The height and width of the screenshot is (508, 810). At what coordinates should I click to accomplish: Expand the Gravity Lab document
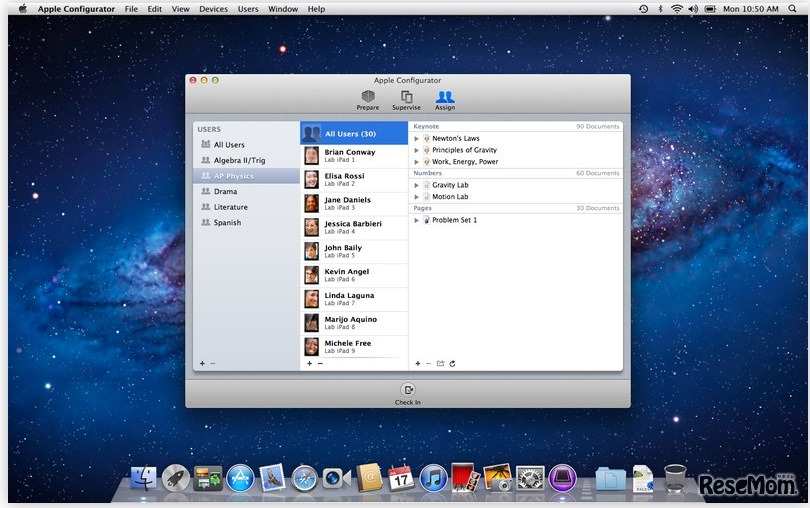click(x=416, y=185)
